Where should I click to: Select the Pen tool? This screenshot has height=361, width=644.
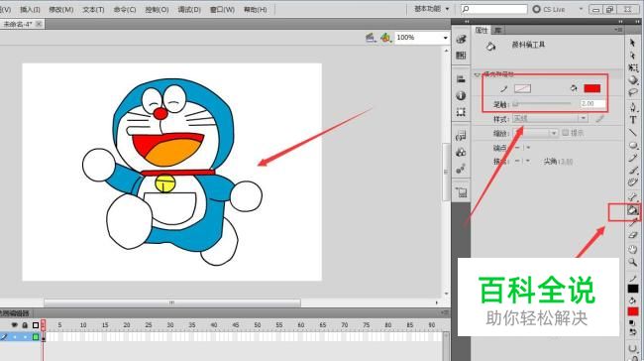pos(633,107)
